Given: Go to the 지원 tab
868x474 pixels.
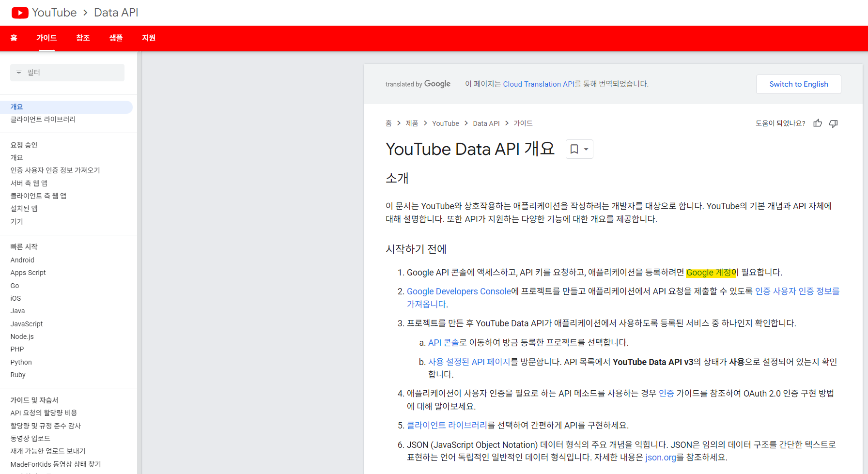Looking at the screenshot, I should [149, 38].
